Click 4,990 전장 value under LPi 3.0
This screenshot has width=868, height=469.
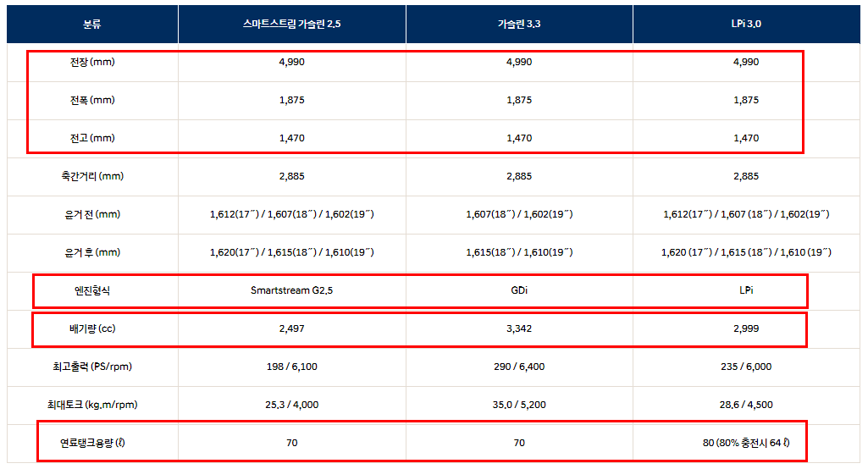point(746,62)
